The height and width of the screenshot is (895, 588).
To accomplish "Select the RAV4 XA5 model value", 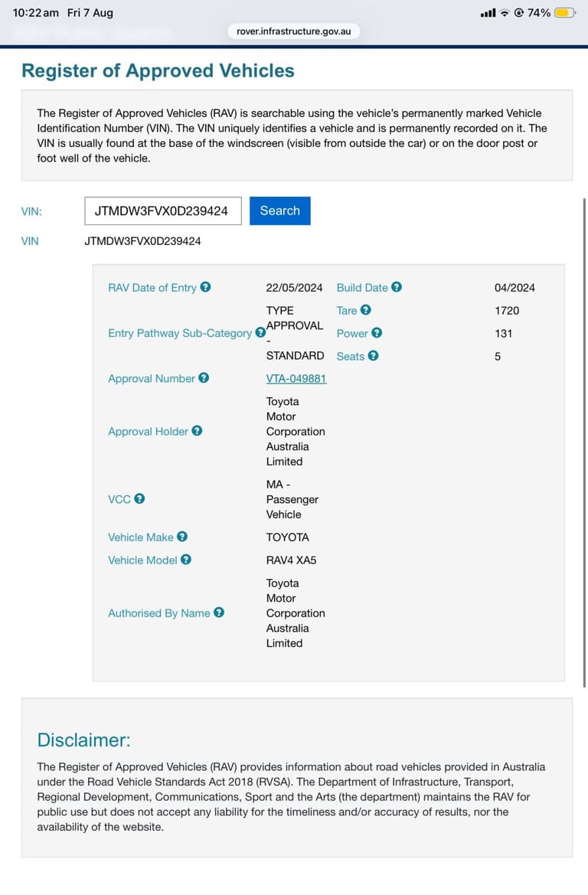I will tap(291, 560).
